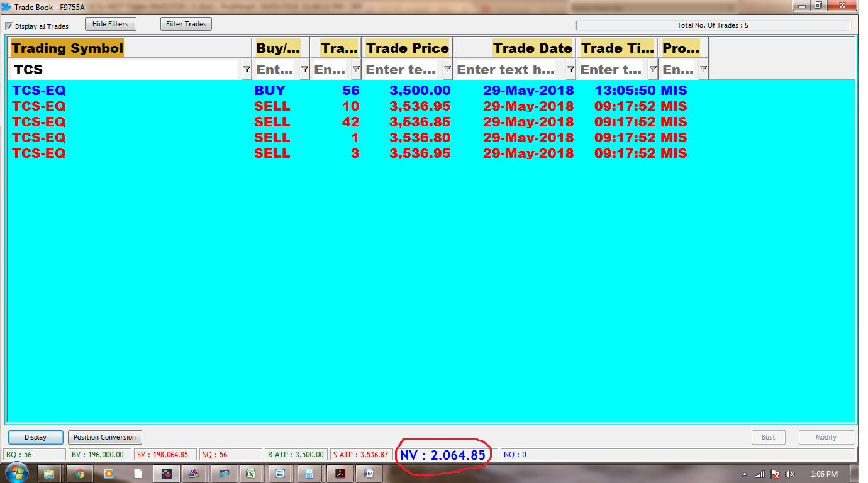
Task: Click the network signal tray icon
Action: [759, 474]
